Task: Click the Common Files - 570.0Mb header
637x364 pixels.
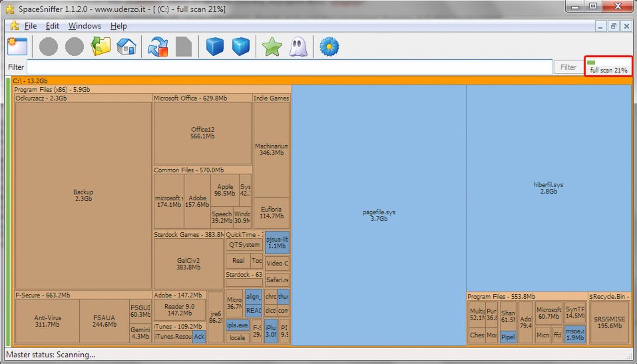Action: tap(203, 170)
